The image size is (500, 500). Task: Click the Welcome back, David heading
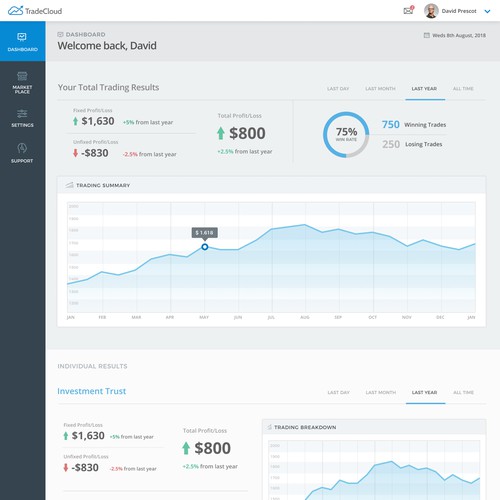point(107,46)
